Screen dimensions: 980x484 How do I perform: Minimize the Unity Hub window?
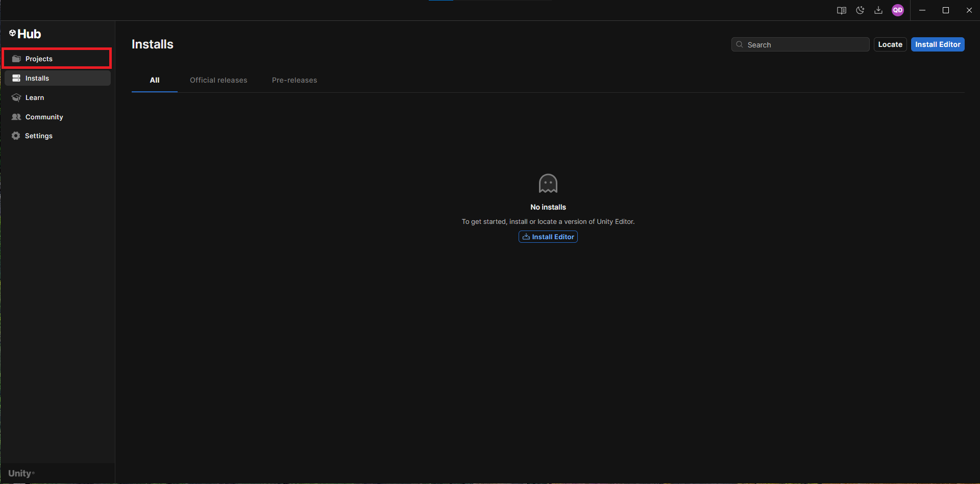[922, 10]
